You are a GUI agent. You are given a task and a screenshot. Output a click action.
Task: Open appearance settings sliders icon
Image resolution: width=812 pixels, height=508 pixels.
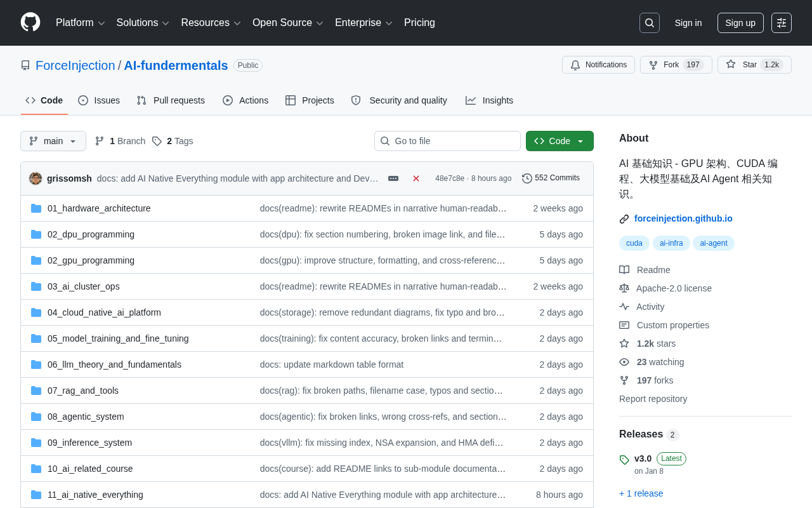pos(782,23)
